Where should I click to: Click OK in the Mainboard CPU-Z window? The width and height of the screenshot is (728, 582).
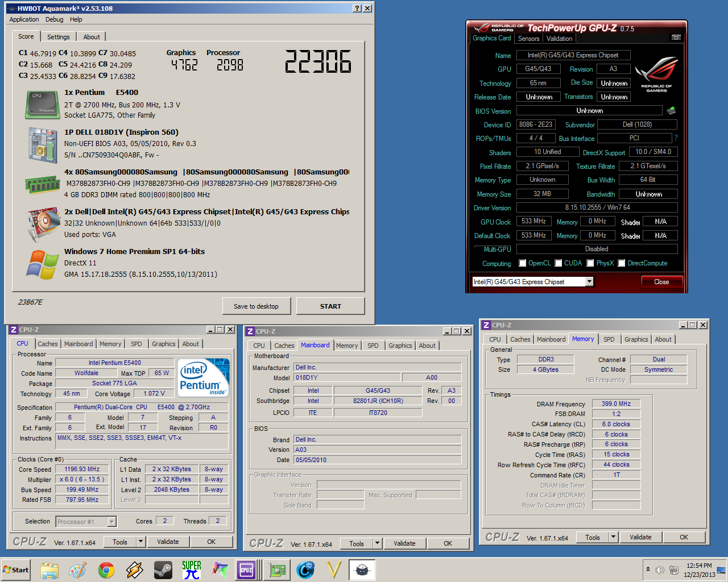pos(448,543)
